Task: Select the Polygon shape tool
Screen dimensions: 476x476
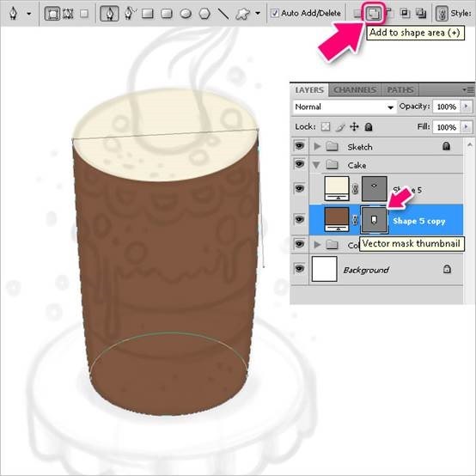Action: pyautogui.click(x=204, y=14)
